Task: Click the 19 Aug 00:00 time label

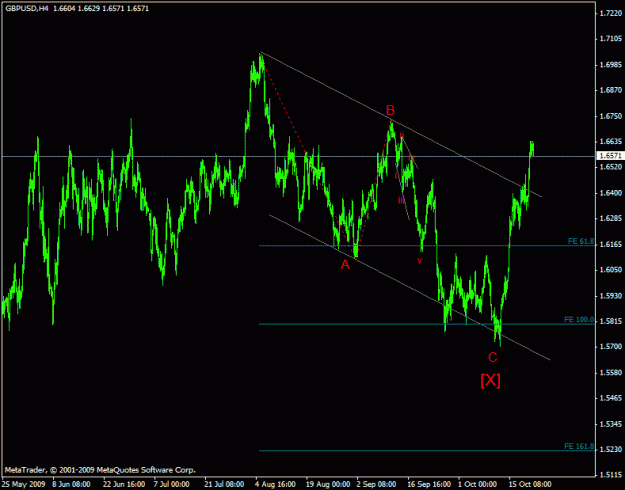Action: (x=328, y=484)
